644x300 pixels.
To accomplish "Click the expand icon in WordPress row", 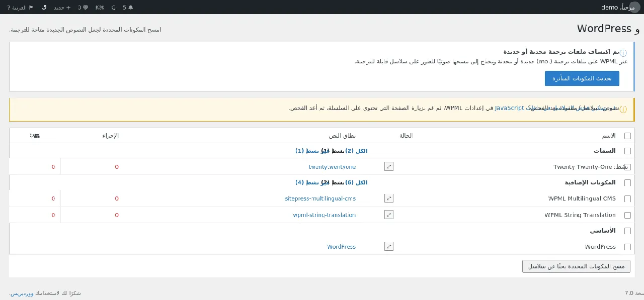I will 389,247.
